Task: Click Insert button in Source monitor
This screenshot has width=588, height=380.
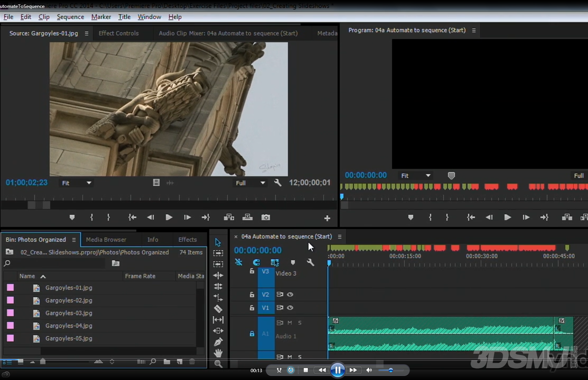Action: tap(229, 217)
